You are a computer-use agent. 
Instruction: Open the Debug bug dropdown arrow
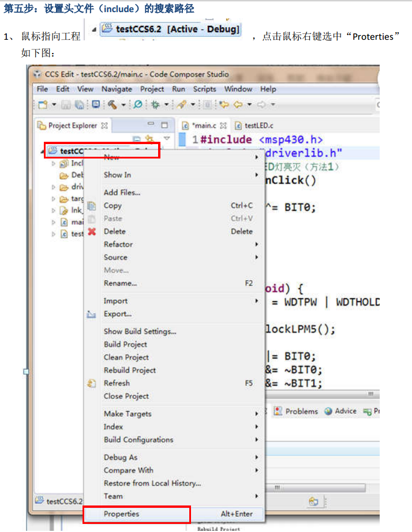pos(166,104)
